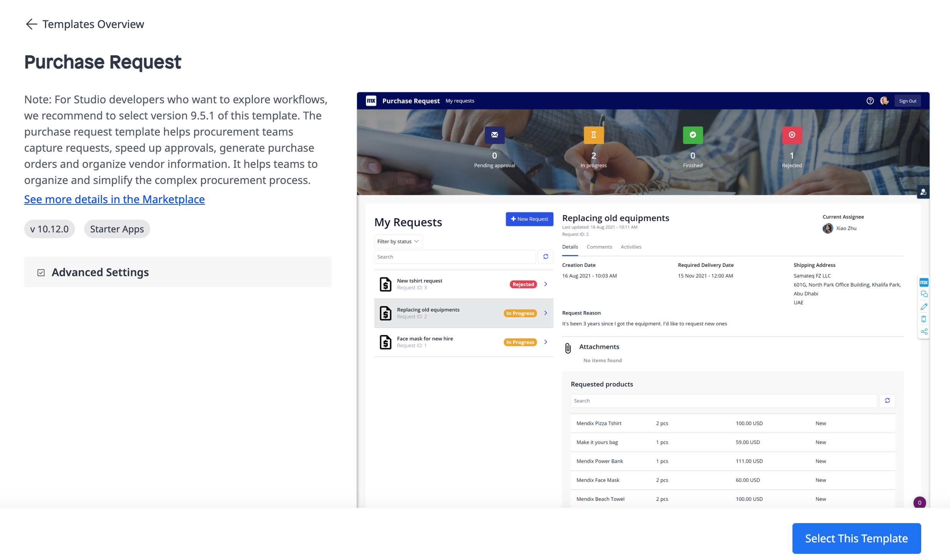The height and width of the screenshot is (560, 950).
Task: Click the paperclip Attachments icon
Action: [x=568, y=348]
